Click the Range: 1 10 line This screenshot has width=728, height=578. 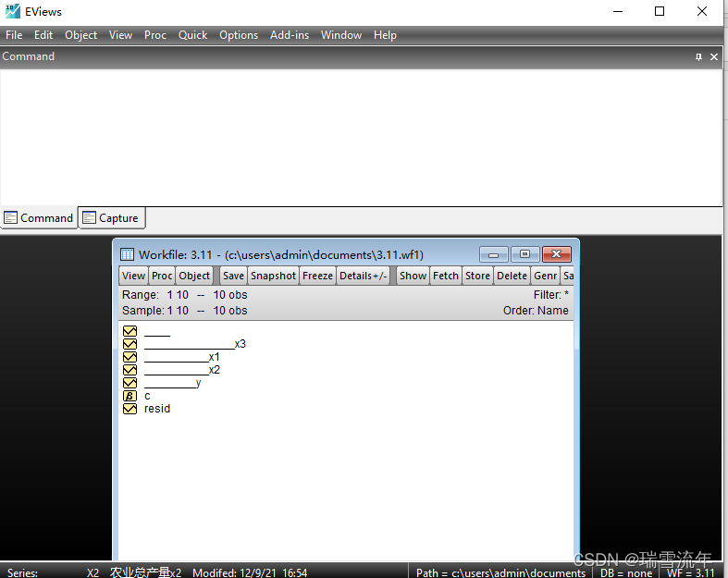point(184,295)
